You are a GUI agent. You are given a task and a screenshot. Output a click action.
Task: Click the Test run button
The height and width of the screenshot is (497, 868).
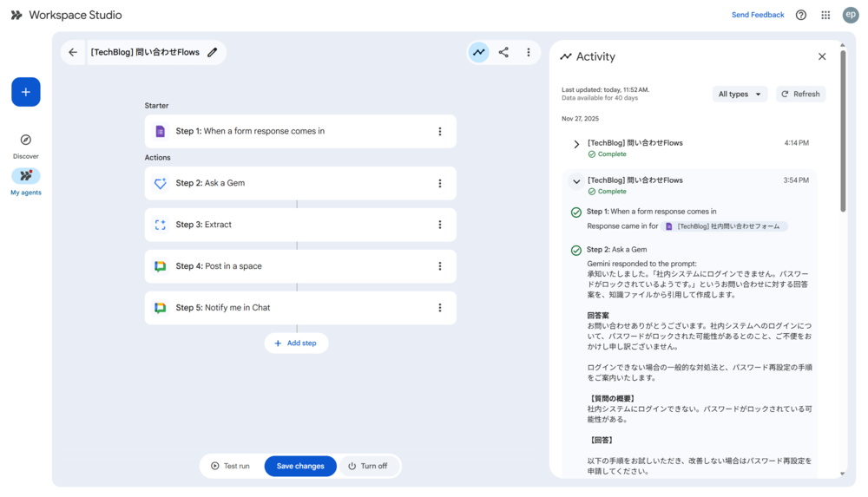(x=230, y=466)
